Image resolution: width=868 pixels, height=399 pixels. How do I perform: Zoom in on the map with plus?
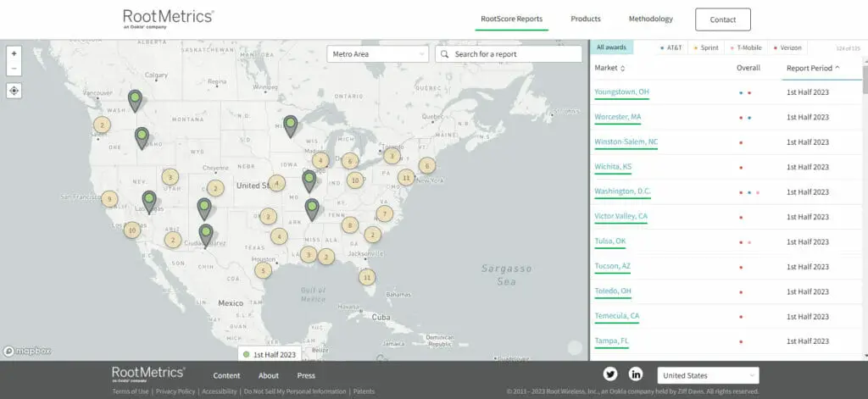click(14, 53)
